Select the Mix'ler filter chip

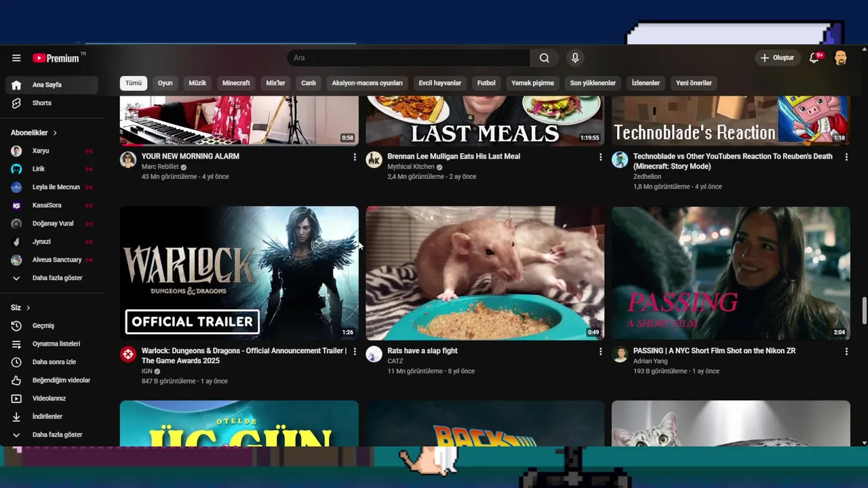(x=275, y=83)
